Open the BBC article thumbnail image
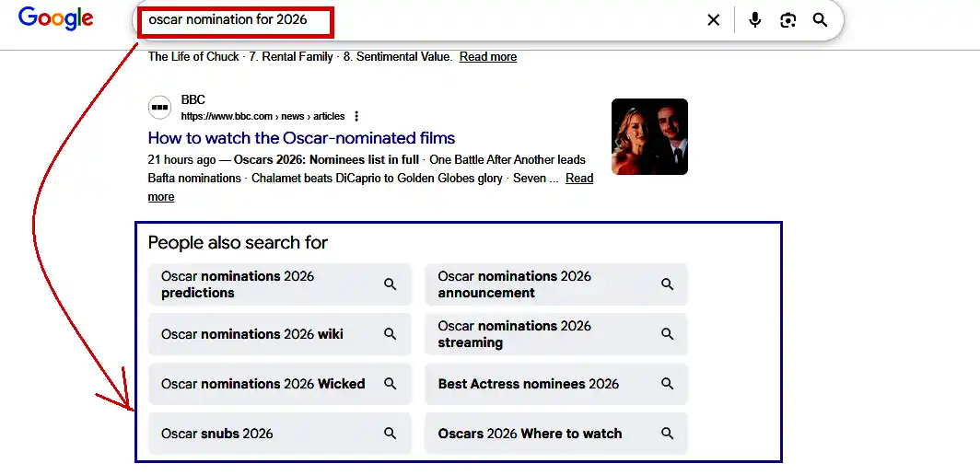The height and width of the screenshot is (475, 980). tap(649, 136)
